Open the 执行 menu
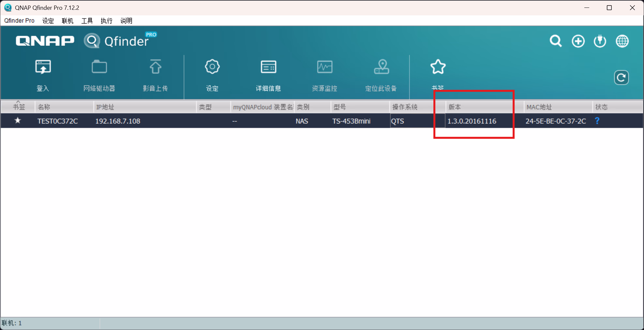Image resolution: width=644 pixels, height=330 pixels. pos(107,21)
